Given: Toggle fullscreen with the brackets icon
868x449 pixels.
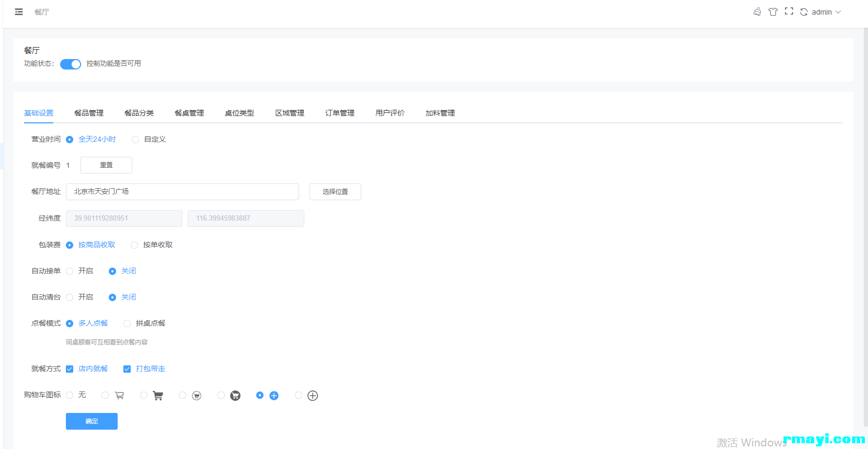Looking at the screenshot, I should [789, 11].
